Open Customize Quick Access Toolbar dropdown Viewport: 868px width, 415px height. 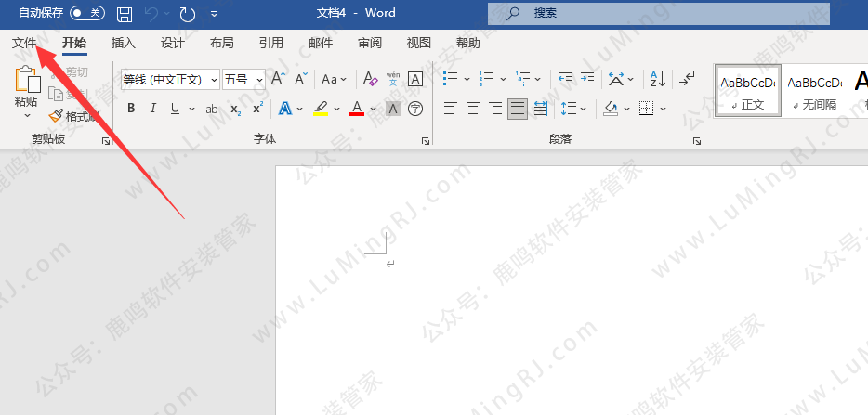point(215,14)
